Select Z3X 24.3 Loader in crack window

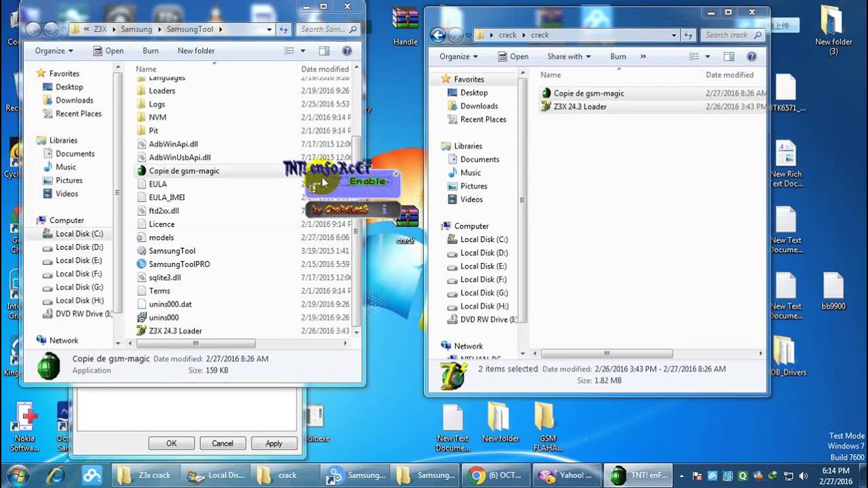(x=574, y=106)
